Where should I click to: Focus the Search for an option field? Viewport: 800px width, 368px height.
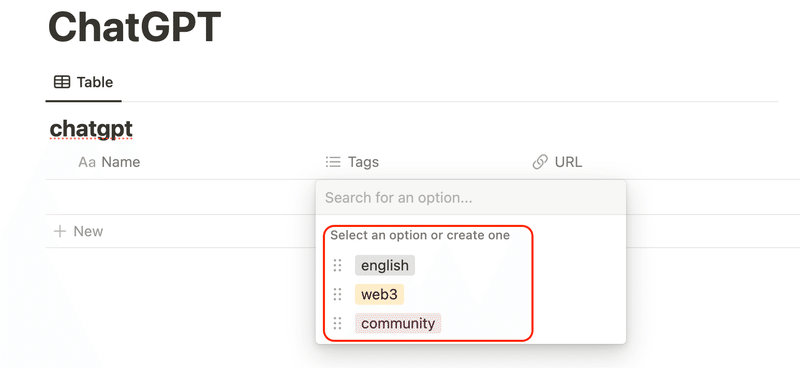coord(470,198)
